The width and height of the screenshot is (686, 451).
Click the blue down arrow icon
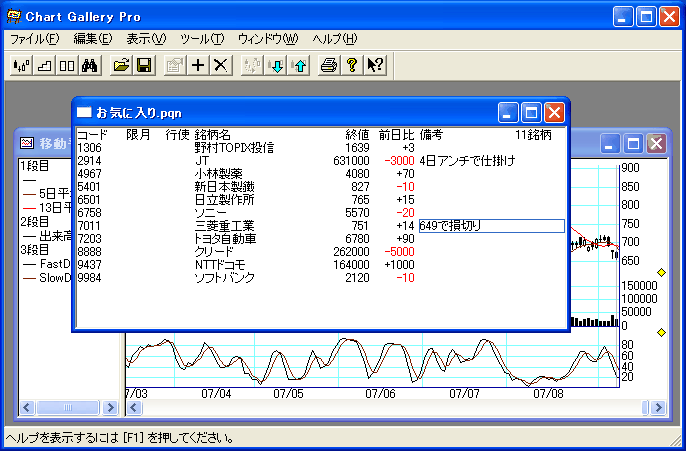pos(277,65)
